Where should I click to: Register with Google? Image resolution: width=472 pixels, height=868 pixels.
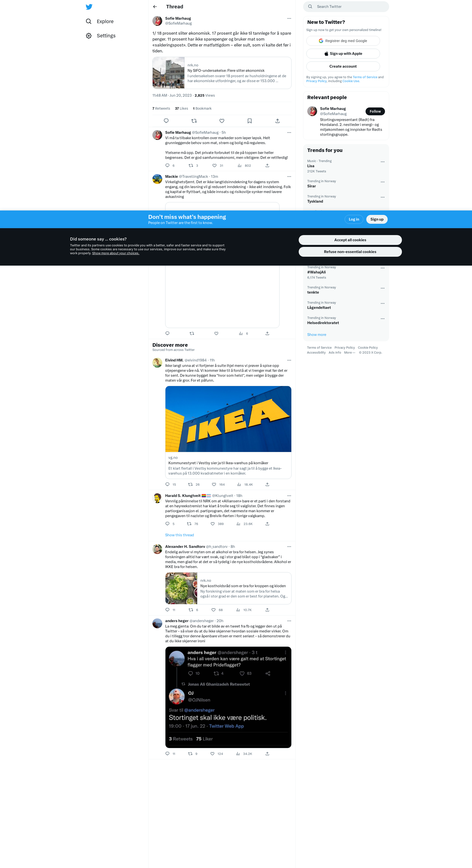tap(343, 41)
